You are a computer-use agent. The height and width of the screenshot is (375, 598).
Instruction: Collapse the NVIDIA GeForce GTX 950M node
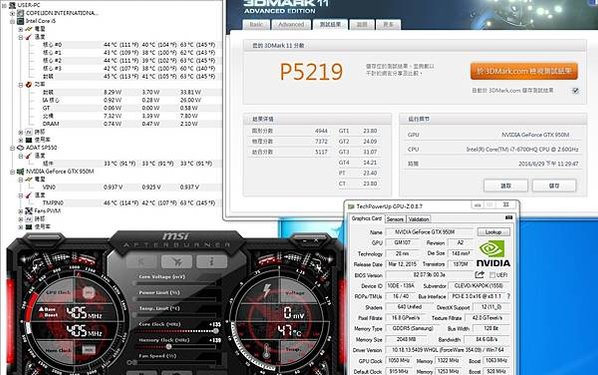[x=12, y=171]
